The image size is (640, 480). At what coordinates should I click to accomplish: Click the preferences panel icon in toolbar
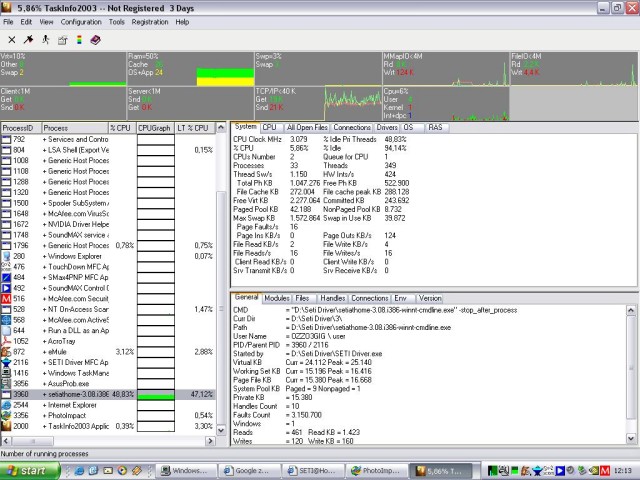click(x=62, y=40)
